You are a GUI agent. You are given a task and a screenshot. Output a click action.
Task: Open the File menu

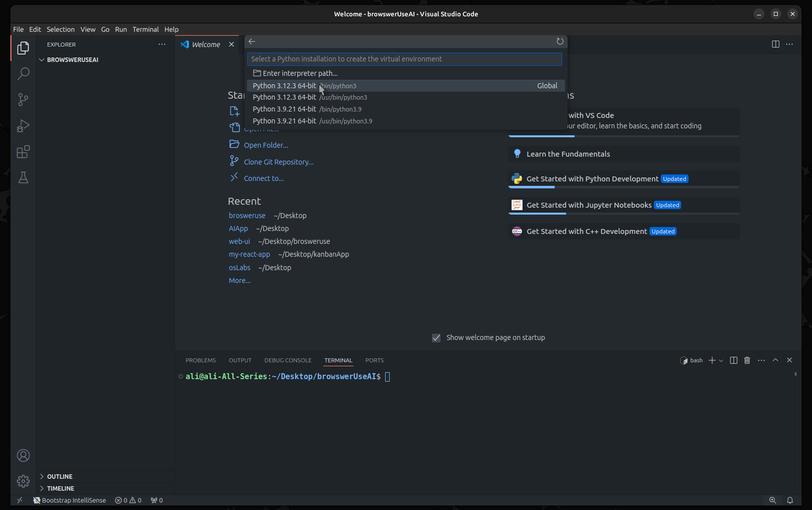point(18,29)
